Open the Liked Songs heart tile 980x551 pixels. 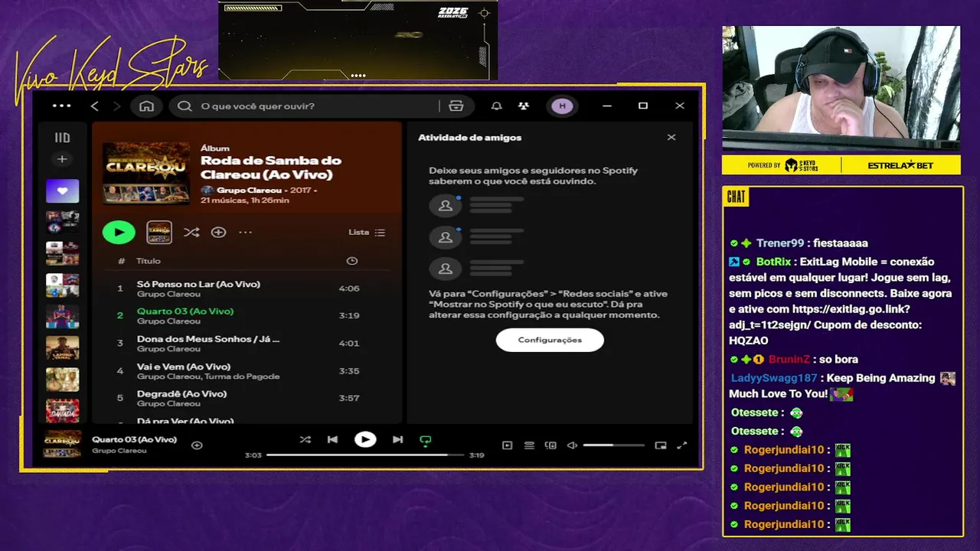pos(62,191)
